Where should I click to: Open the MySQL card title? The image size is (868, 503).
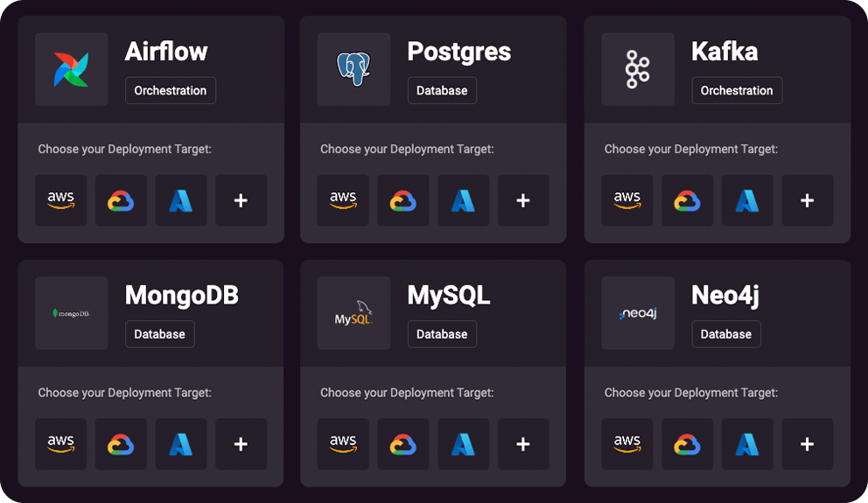449,296
